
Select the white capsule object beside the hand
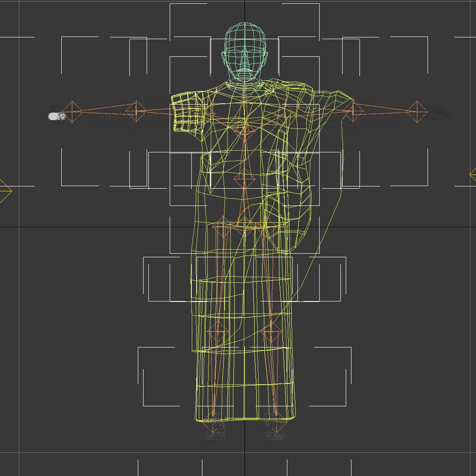[57, 116]
